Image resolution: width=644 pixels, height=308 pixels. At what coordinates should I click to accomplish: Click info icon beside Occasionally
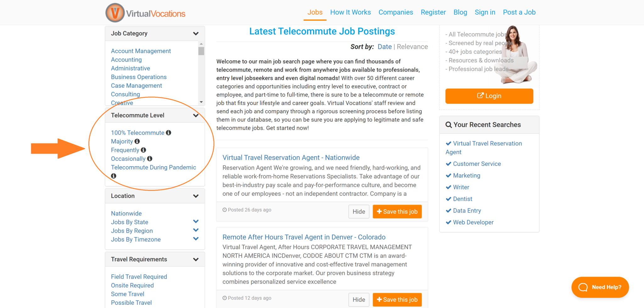pos(150,158)
